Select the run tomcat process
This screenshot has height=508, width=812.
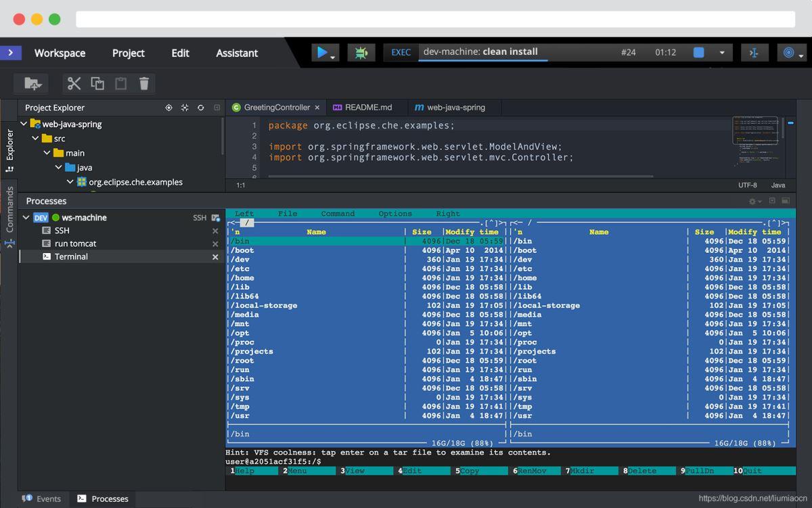coord(75,244)
